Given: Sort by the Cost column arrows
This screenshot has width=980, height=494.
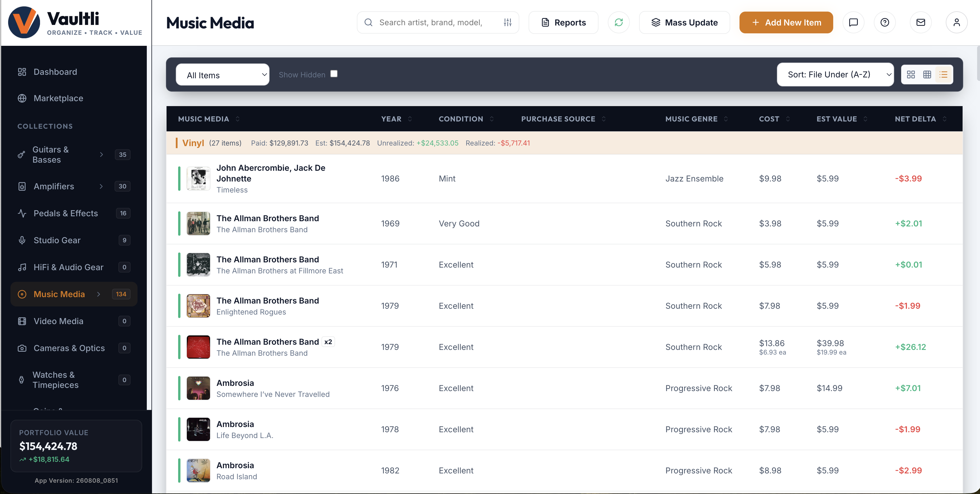Looking at the screenshot, I should click(x=788, y=119).
